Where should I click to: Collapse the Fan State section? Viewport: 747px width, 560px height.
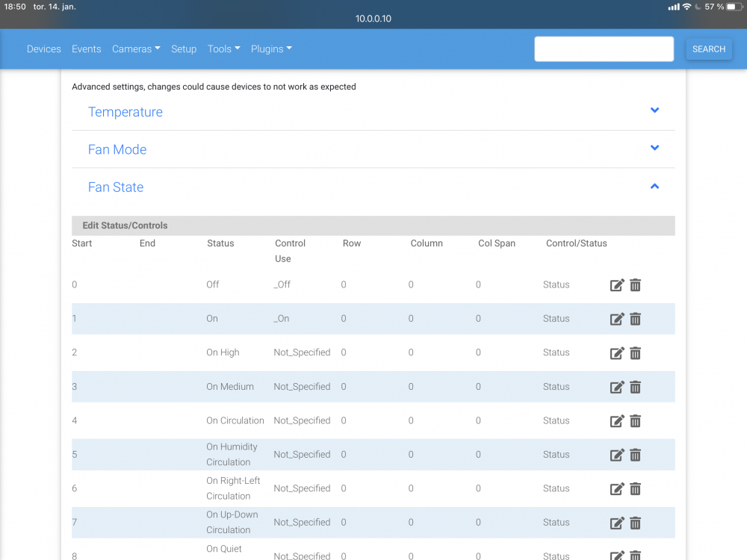point(654,187)
